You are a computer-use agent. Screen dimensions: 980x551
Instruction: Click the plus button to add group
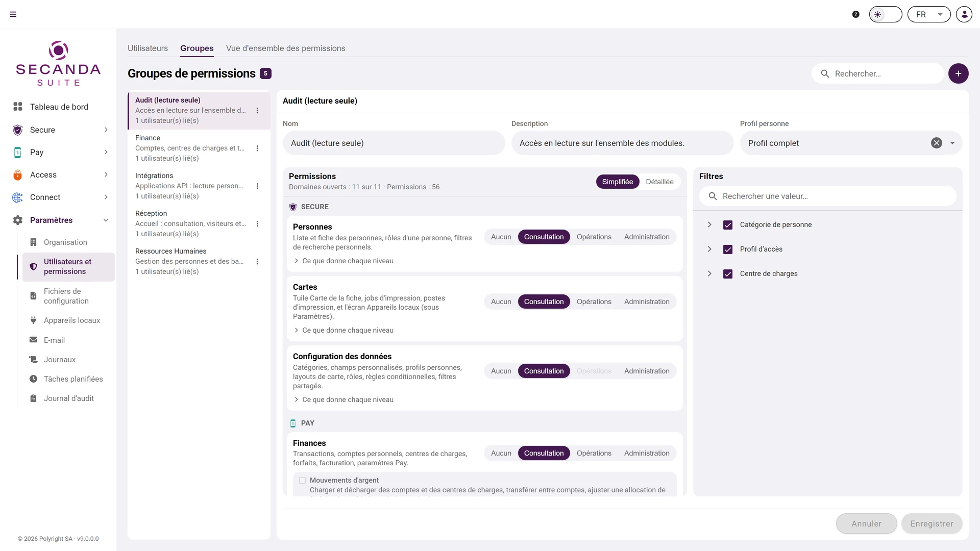(x=959, y=73)
